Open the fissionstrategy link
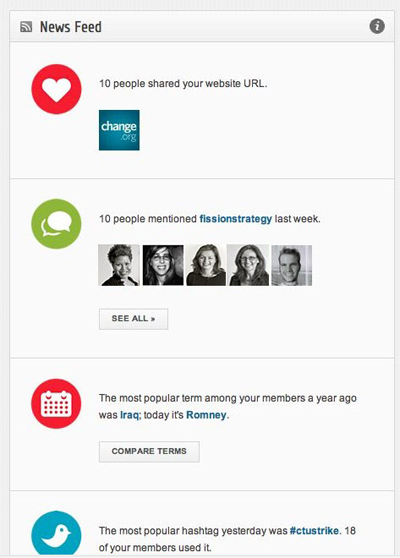The height and width of the screenshot is (558, 400). (x=236, y=219)
